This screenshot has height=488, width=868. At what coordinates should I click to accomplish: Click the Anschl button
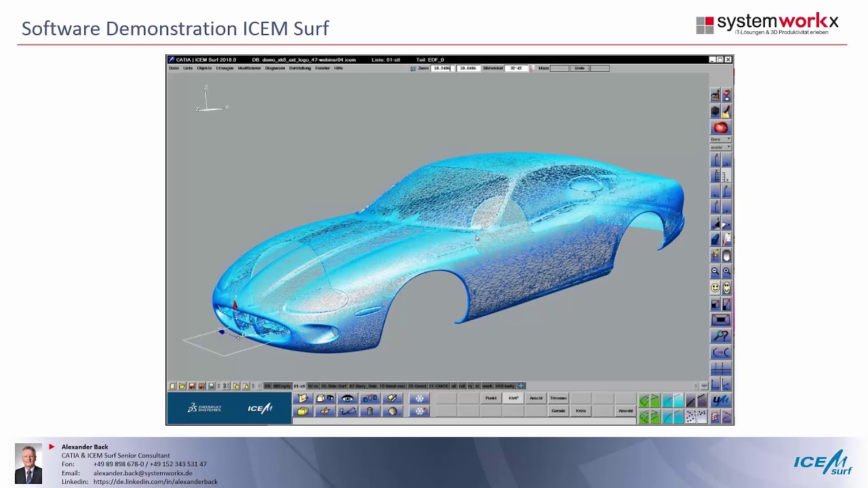[x=536, y=398]
